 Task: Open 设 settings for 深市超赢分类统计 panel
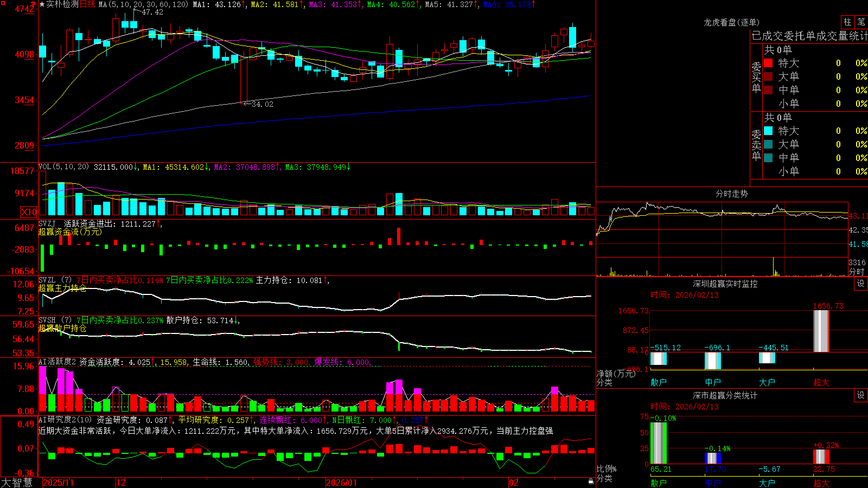click(x=861, y=395)
